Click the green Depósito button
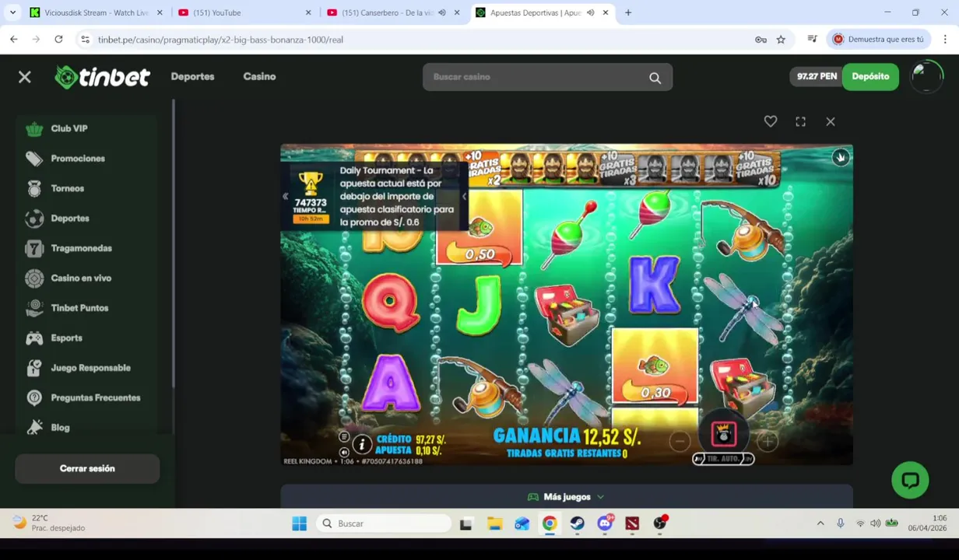The width and height of the screenshot is (959, 560). point(870,76)
